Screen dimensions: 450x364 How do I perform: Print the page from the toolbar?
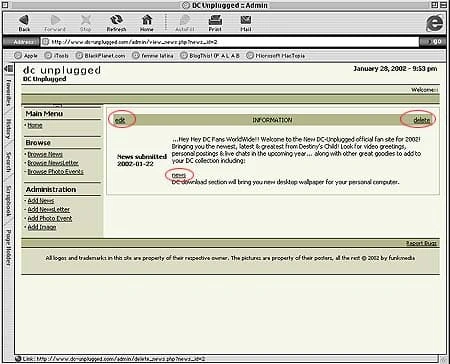coord(215,23)
